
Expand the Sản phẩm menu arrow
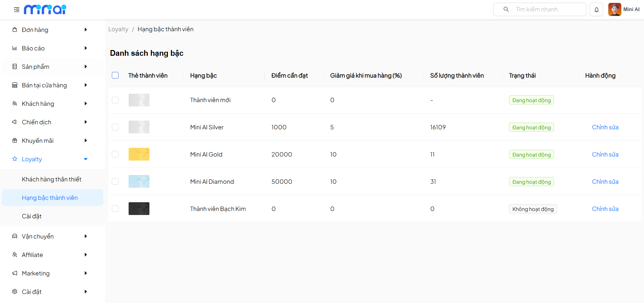(86, 67)
